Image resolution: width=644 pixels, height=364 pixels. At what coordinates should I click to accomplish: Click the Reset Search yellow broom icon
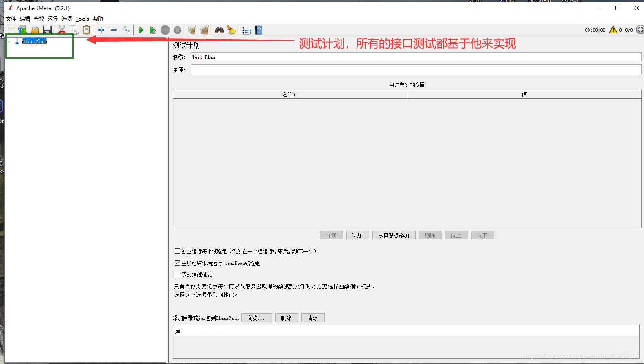point(231,30)
